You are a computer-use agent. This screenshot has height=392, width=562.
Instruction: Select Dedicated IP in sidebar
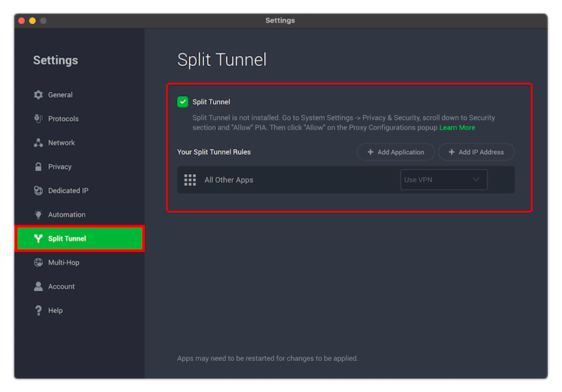80,191
